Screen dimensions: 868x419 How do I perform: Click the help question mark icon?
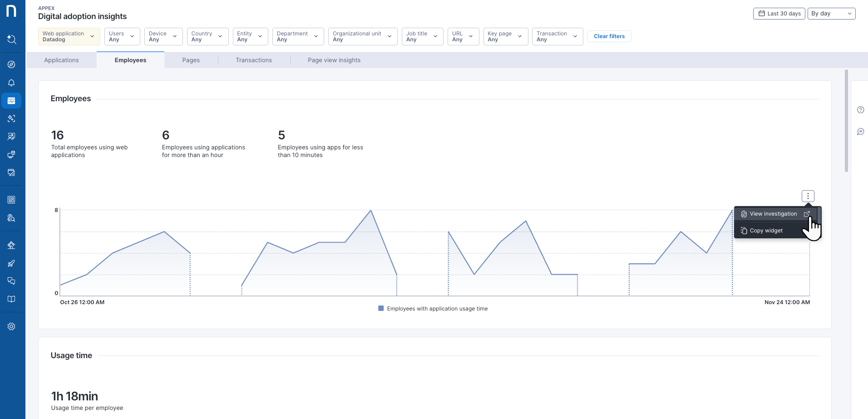860,110
